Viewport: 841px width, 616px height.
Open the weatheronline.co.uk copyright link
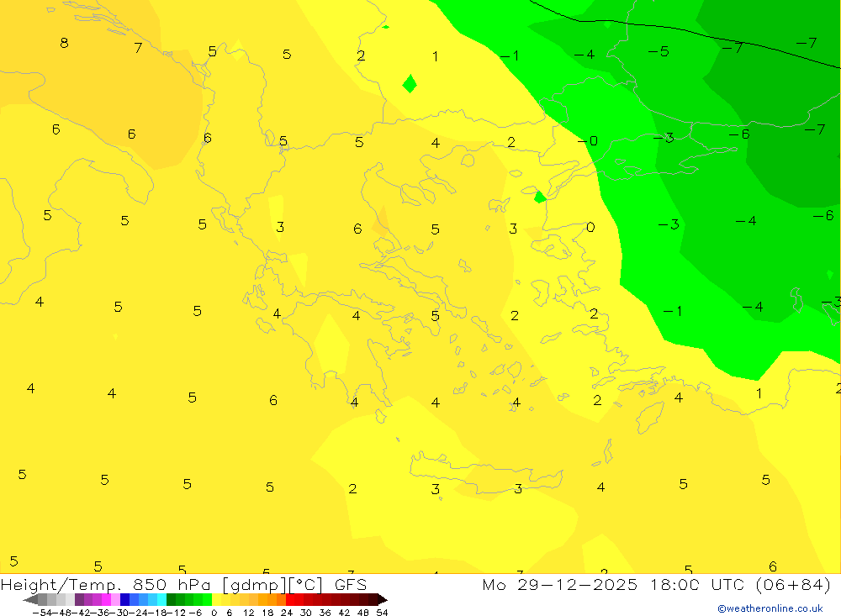click(770, 608)
